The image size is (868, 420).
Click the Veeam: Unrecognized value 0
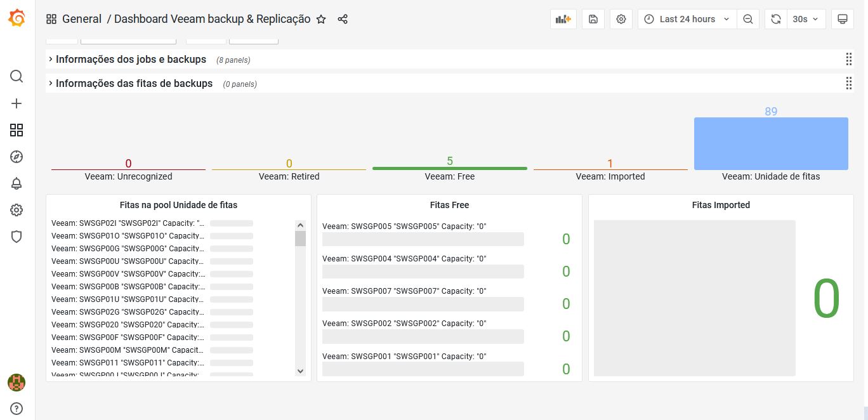pyautogui.click(x=128, y=164)
